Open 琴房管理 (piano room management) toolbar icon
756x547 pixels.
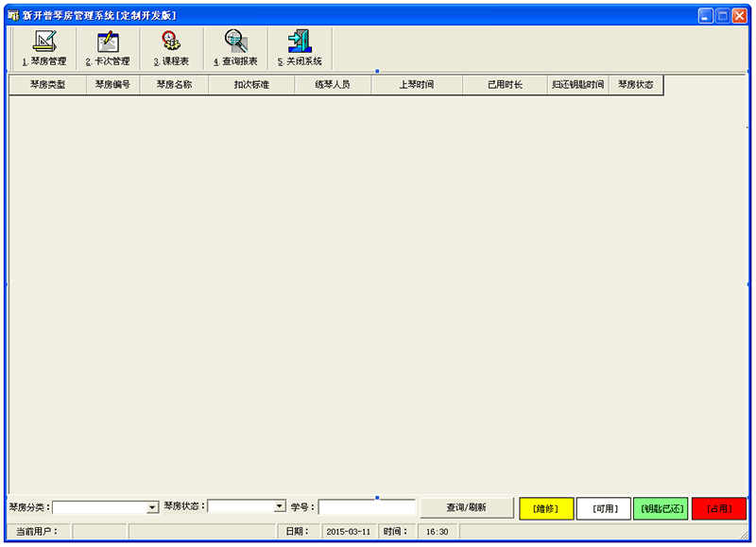pos(43,47)
